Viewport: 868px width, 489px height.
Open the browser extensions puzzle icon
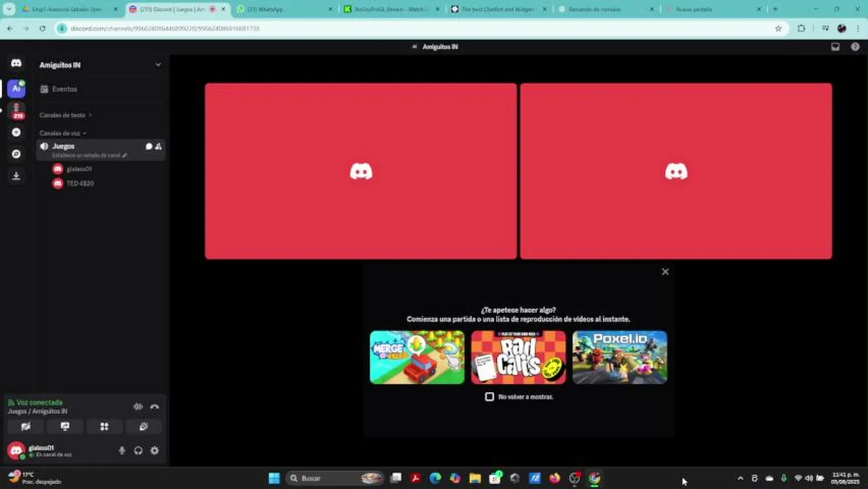(x=801, y=29)
